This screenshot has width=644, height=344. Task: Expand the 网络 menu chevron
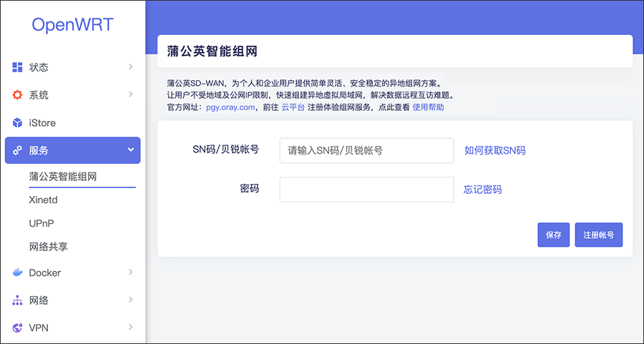131,300
